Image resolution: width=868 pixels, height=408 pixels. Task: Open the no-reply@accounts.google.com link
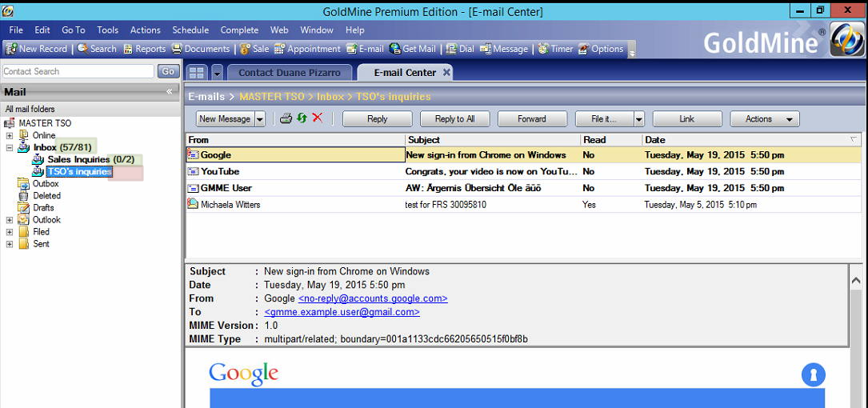tap(373, 298)
